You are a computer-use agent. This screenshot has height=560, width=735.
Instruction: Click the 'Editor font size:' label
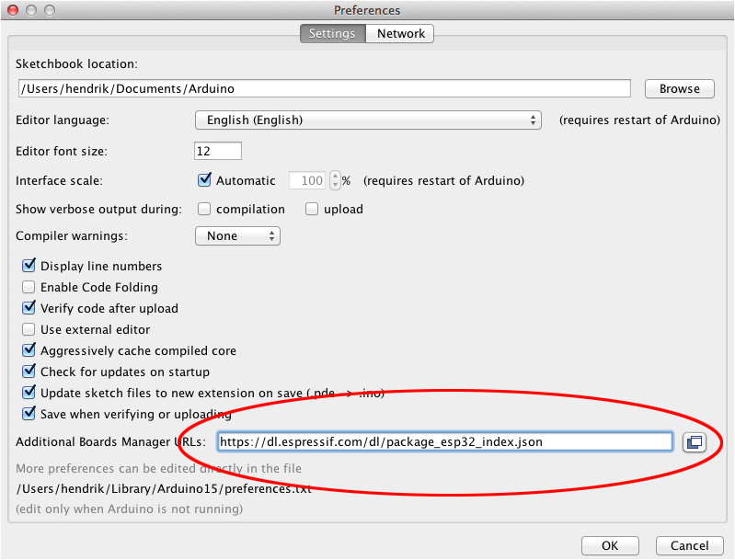62,152
